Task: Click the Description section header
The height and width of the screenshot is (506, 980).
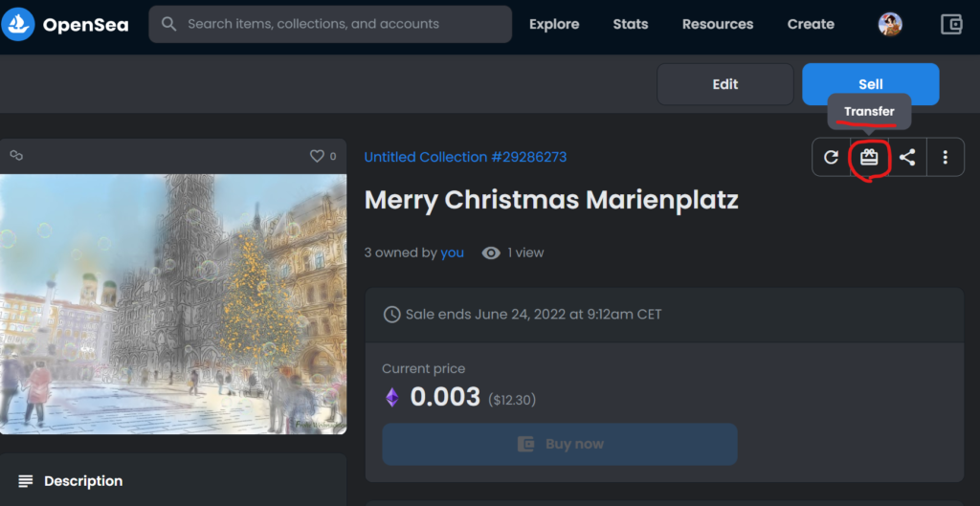Action: [173, 481]
